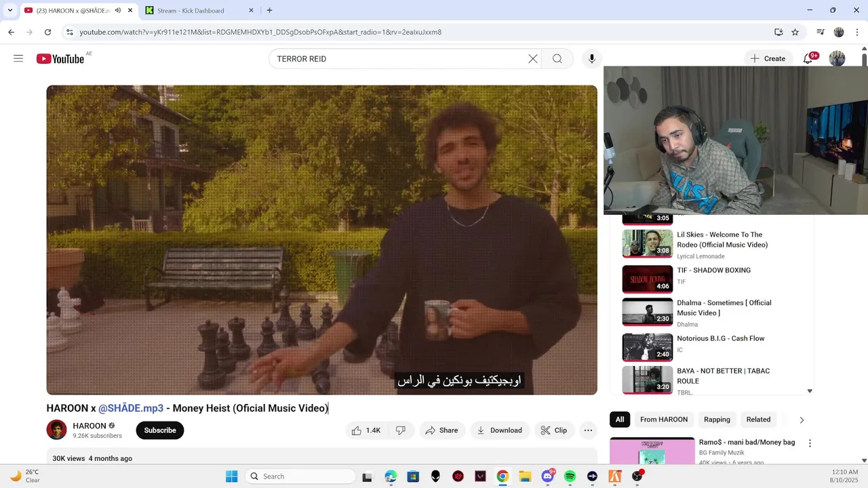Close the Kick Dashboard tab
868x488 pixels.
point(251,10)
